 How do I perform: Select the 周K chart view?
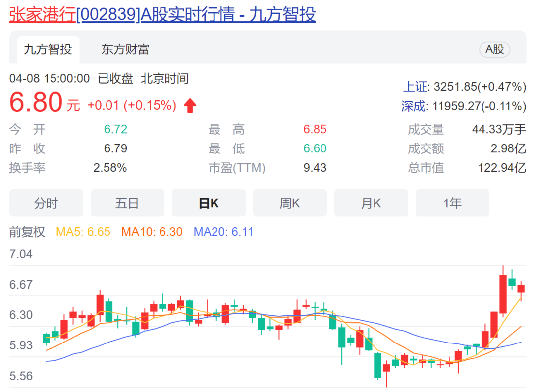pos(290,203)
